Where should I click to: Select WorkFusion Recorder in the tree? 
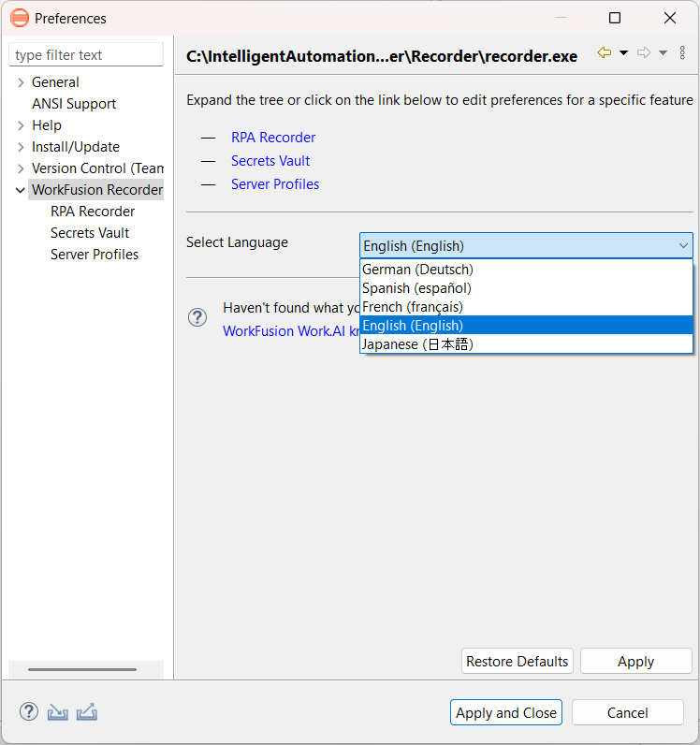pos(97,190)
